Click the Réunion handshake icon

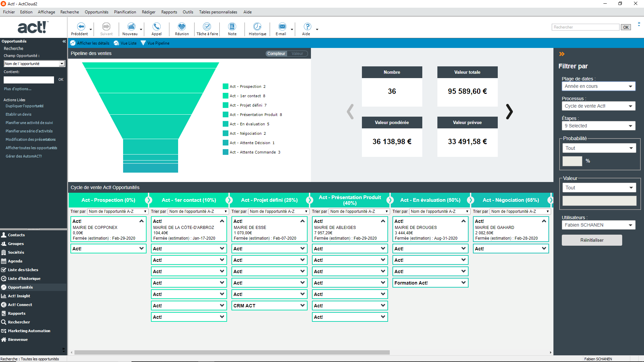(x=182, y=26)
